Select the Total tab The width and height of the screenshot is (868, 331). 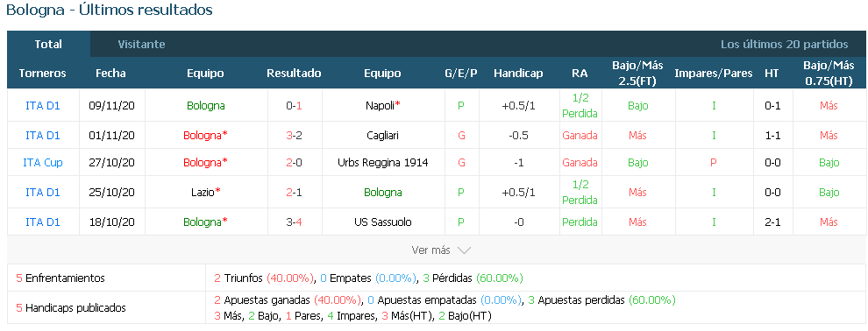pos(48,44)
